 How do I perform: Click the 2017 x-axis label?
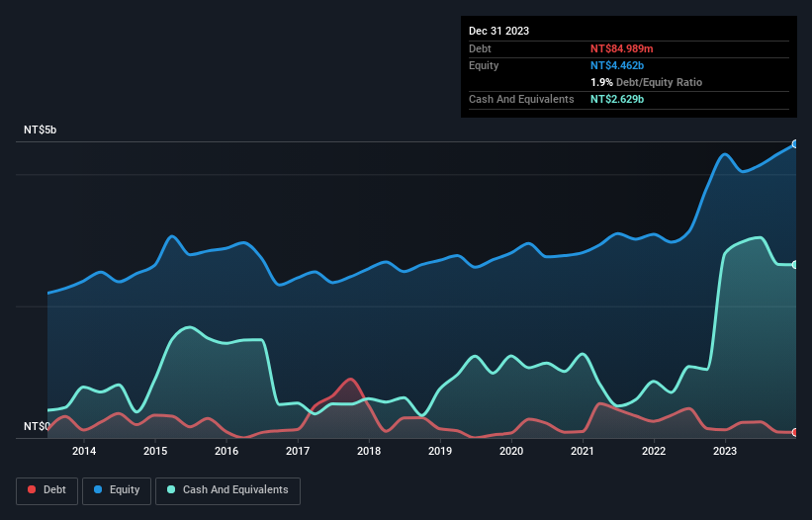pos(298,451)
